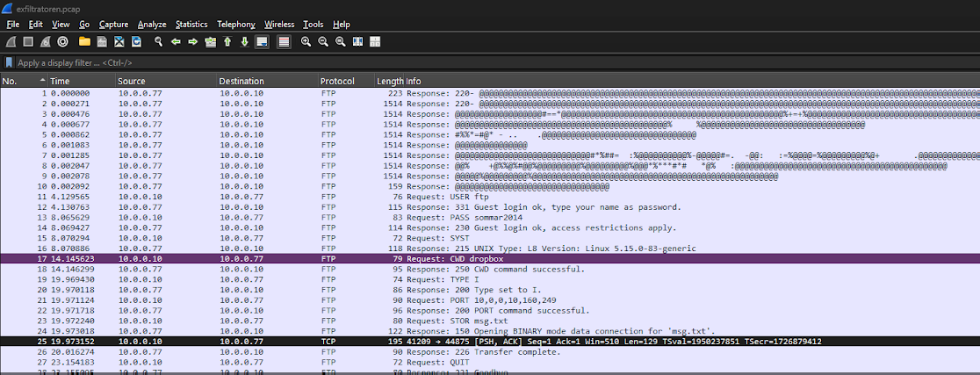Open a capture file via the folder icon
The image size is (980, 375).
click(x=84, y=42)
